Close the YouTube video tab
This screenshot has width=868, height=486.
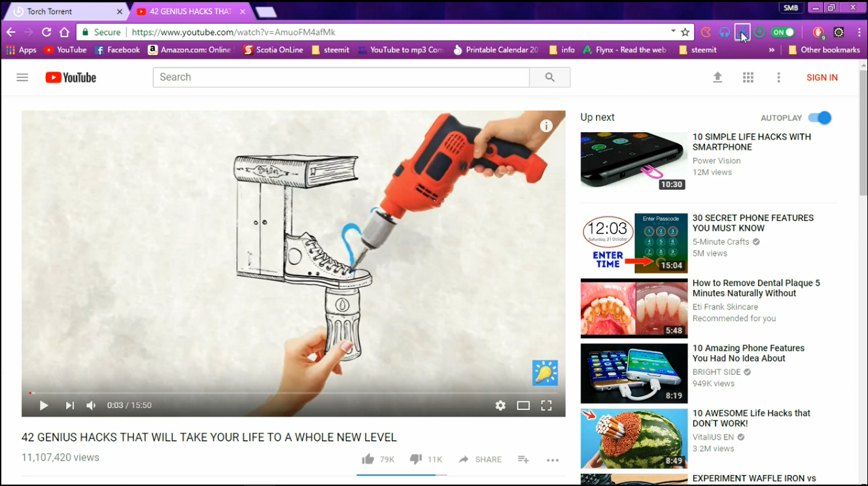[243, 12]
